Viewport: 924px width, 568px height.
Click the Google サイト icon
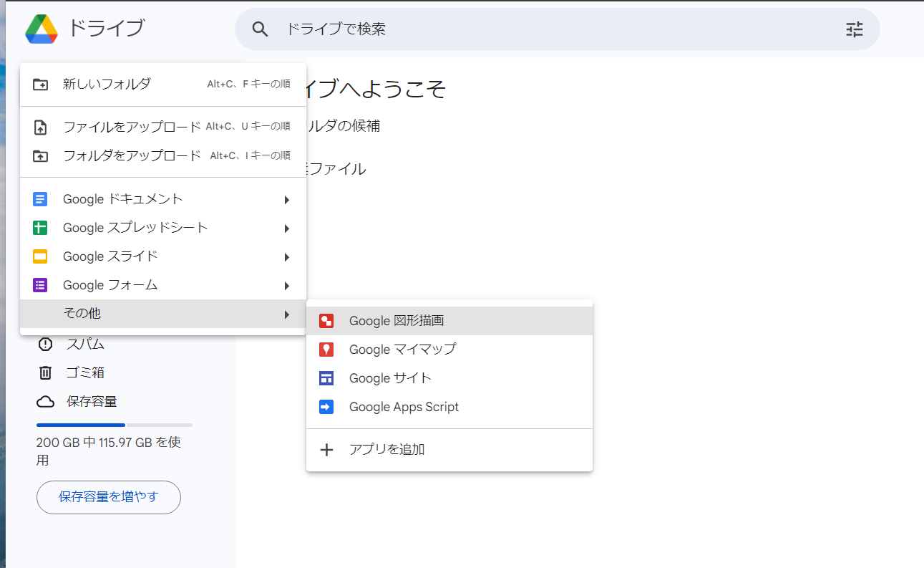[x=326, y=378]
